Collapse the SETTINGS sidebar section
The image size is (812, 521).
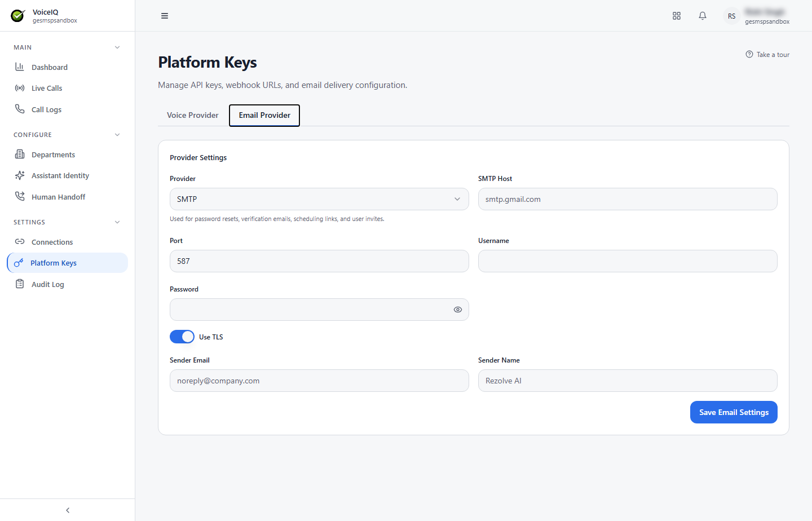tap(117, 222)
